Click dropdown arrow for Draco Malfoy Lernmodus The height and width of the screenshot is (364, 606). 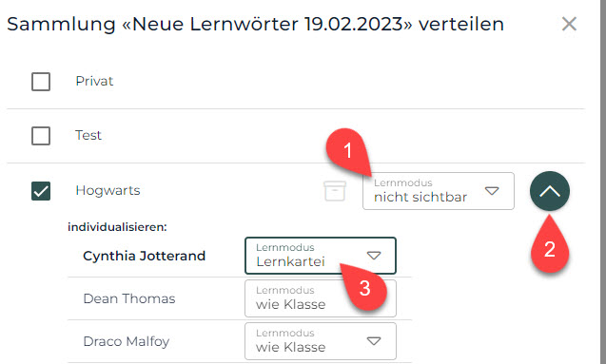pyautogui.click(x=374, y=341)
